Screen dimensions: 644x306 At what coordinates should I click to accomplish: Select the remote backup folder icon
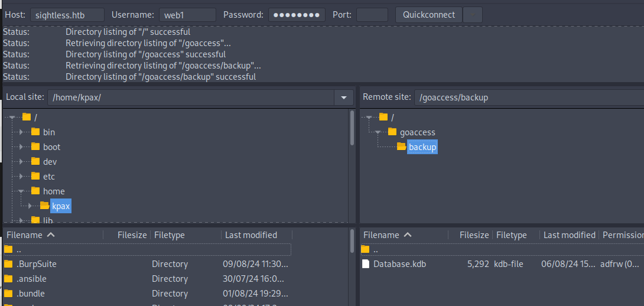pyautogui.click(x=401, y=147)
